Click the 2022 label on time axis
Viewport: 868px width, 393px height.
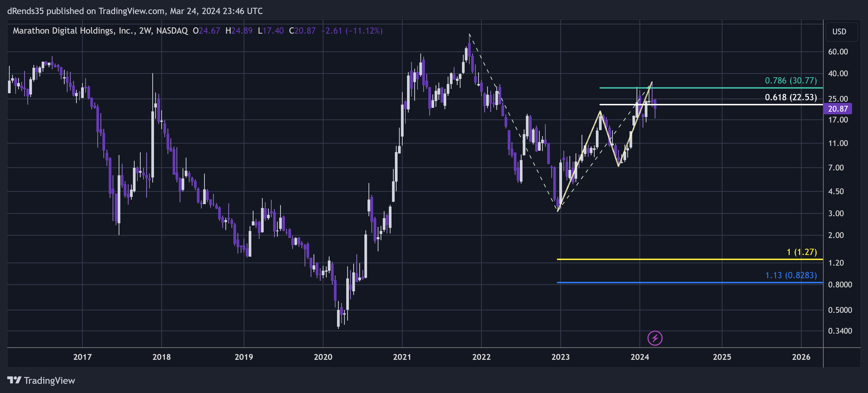(x=481, y=357)
